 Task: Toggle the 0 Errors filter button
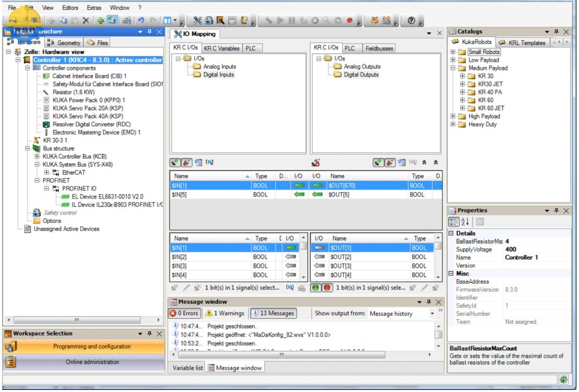click(184, 313)
